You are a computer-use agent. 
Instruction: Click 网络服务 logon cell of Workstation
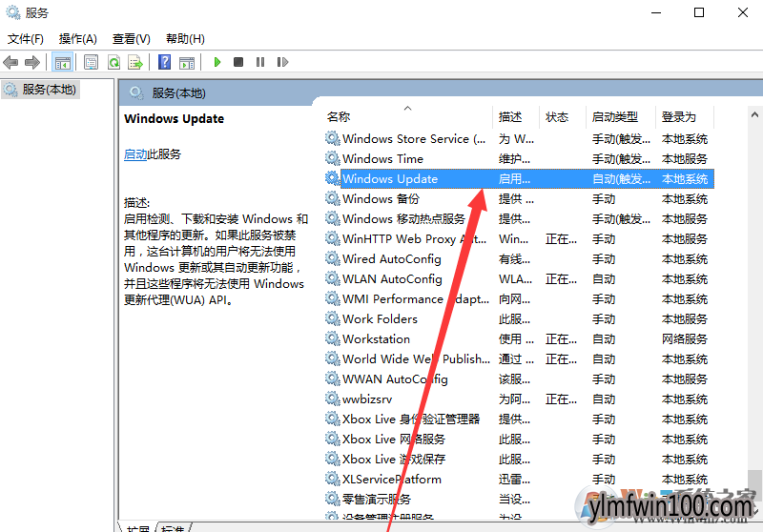click(x=684, y=339)
